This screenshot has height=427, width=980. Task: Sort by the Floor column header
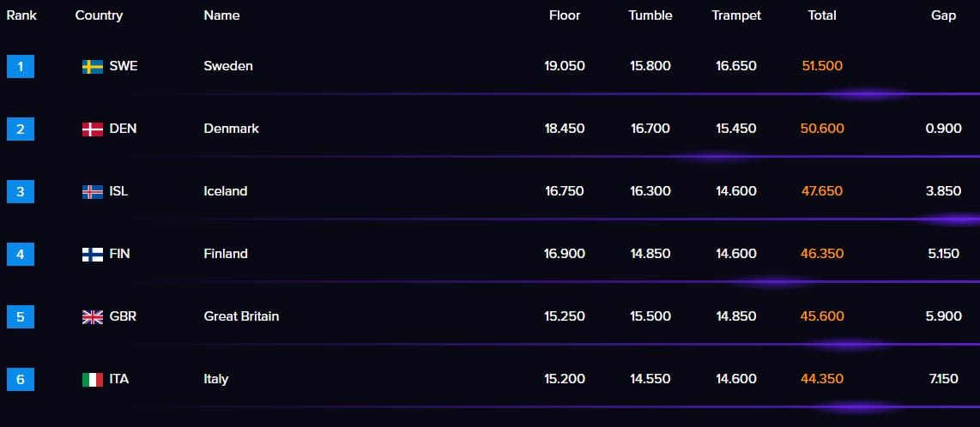[565, 15]
